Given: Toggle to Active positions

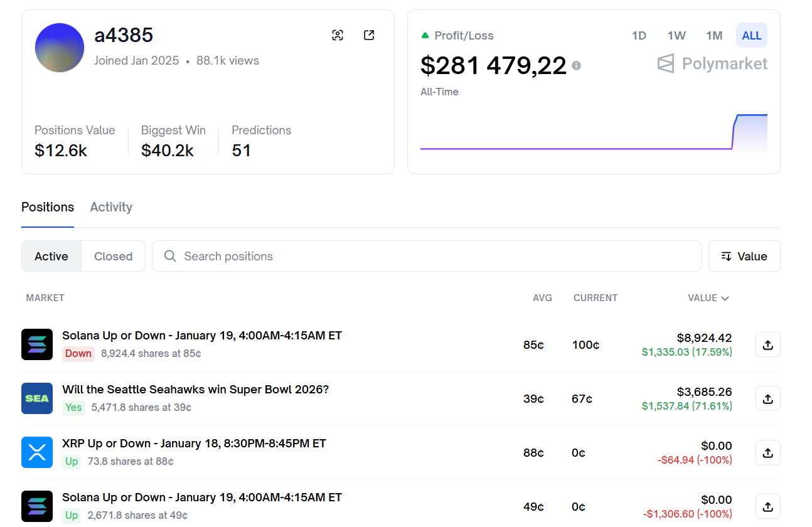Looking at the screenshot, I should (51, 256).
